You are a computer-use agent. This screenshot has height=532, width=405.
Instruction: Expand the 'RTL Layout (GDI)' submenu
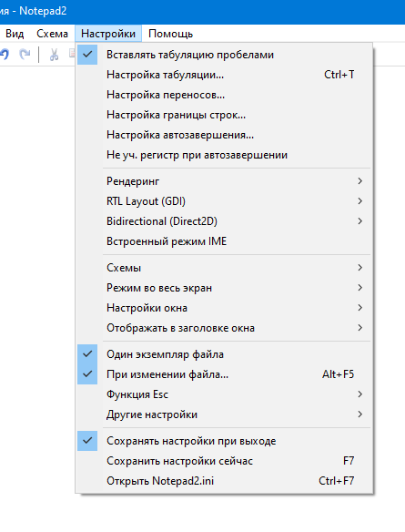(x=225, y=201)
